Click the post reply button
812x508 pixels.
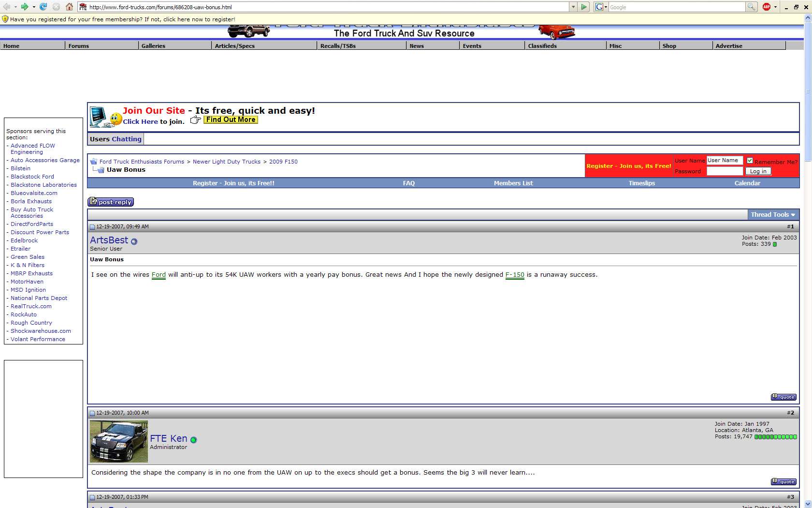pos(111,202)
